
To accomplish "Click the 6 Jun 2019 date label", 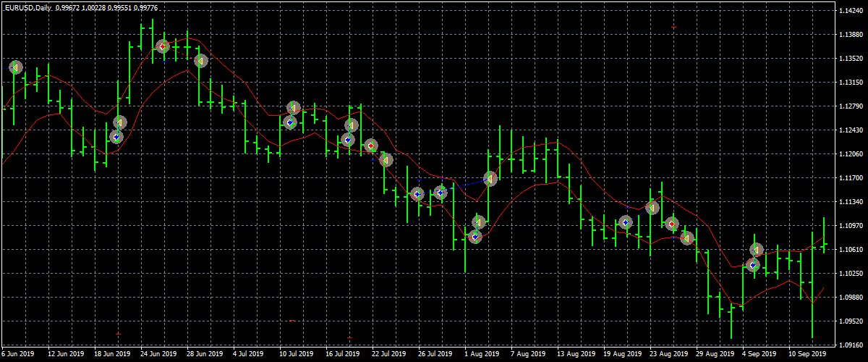I will 18,355.
